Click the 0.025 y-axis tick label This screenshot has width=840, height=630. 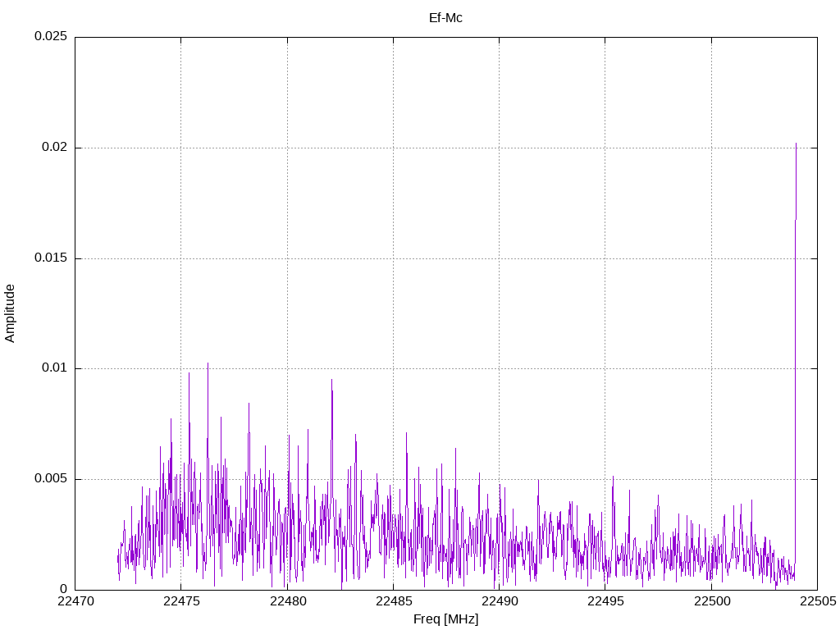pos(50,37)
